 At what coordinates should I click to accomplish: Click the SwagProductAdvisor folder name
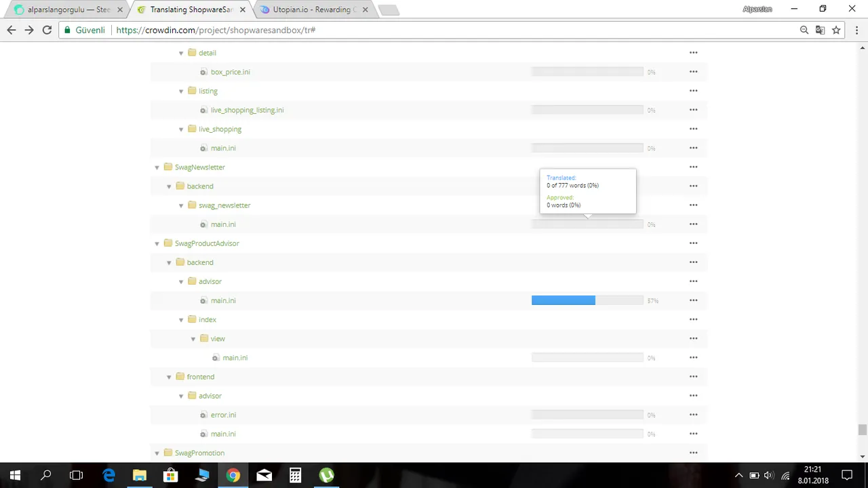207,243
